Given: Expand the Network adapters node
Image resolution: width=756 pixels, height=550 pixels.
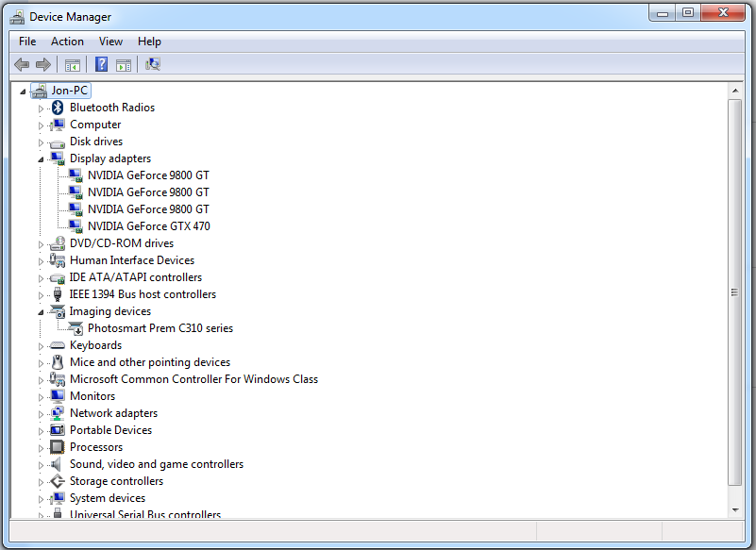Looking at the screenshot, I should pyautogui.click(x=41, y=414).
